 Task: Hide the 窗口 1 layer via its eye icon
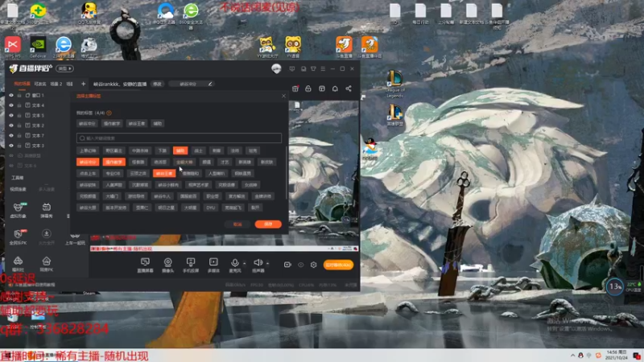coord(11,95)
